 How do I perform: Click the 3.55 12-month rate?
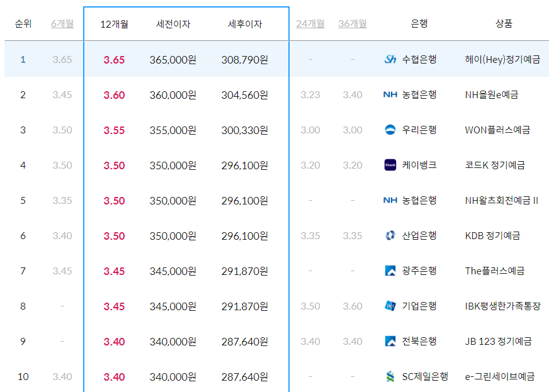pos(114,130)
